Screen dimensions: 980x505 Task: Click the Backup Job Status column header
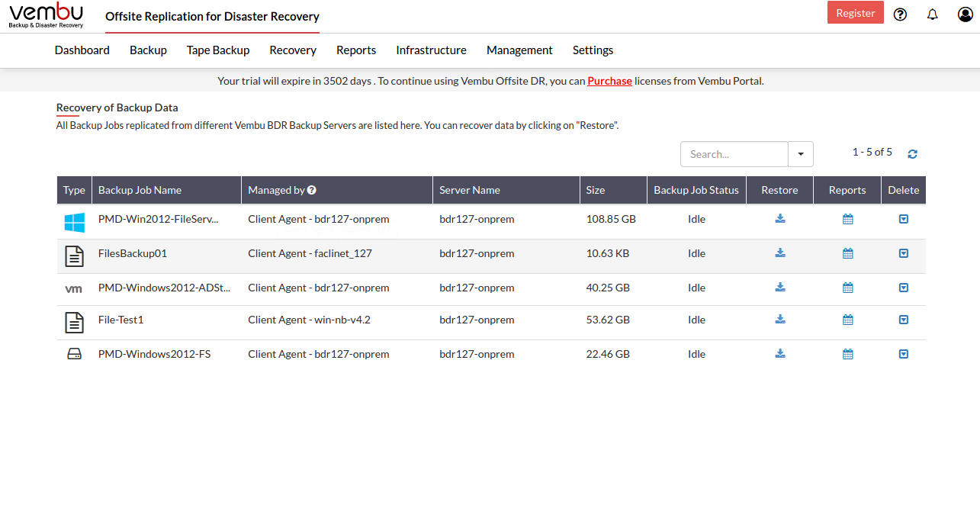696,190
